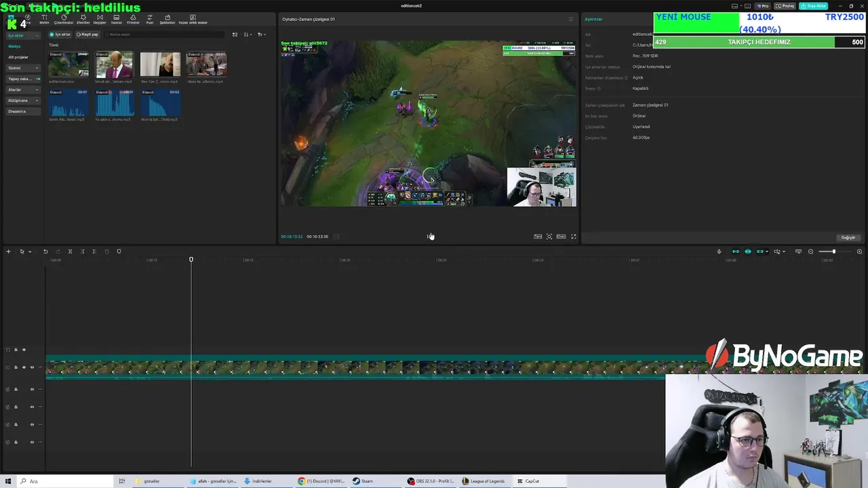Screen dimensions: 868x488
Task: Open the selection tool mode dropdown arrow
Action: coord(29,251)
